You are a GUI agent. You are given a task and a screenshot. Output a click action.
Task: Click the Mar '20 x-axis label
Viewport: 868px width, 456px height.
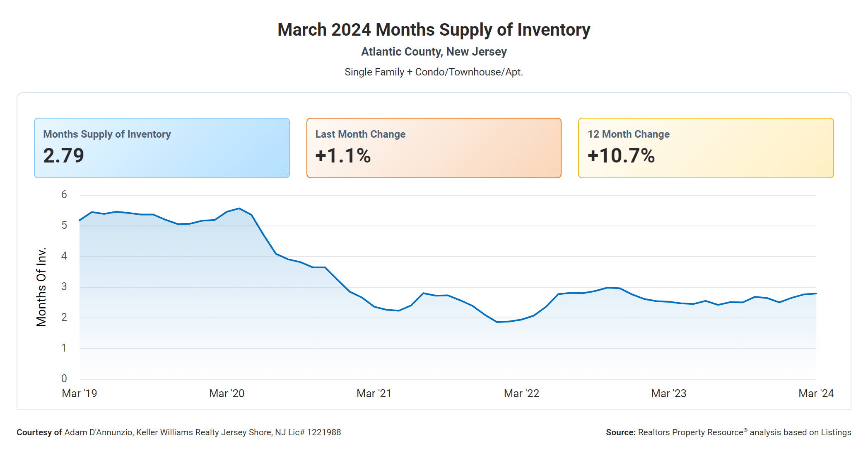pyautogui.click(x=227, y=393)
